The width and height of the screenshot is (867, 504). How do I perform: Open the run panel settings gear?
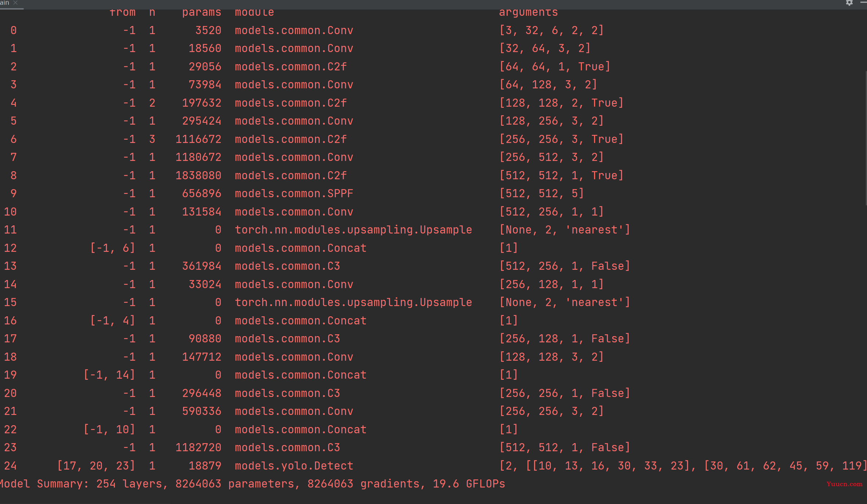[849, 3]
